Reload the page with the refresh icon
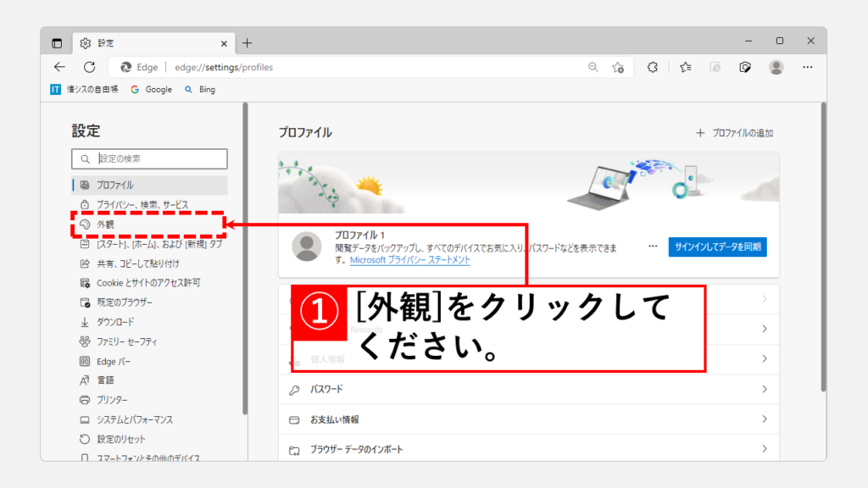The image size is (868, 488). click(89, 67)
